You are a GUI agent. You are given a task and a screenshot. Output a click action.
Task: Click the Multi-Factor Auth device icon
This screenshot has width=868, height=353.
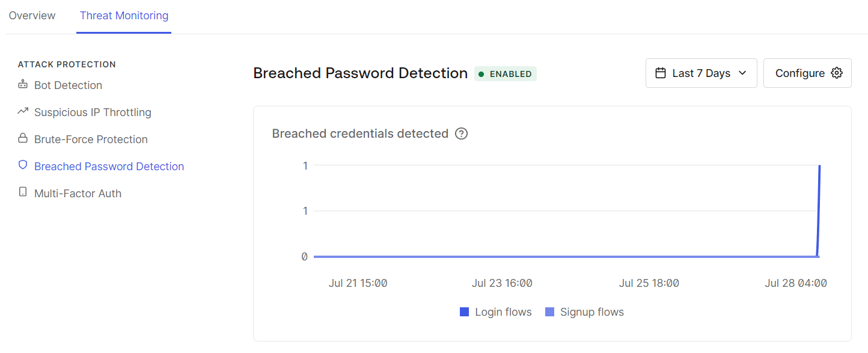pos(23,192)
